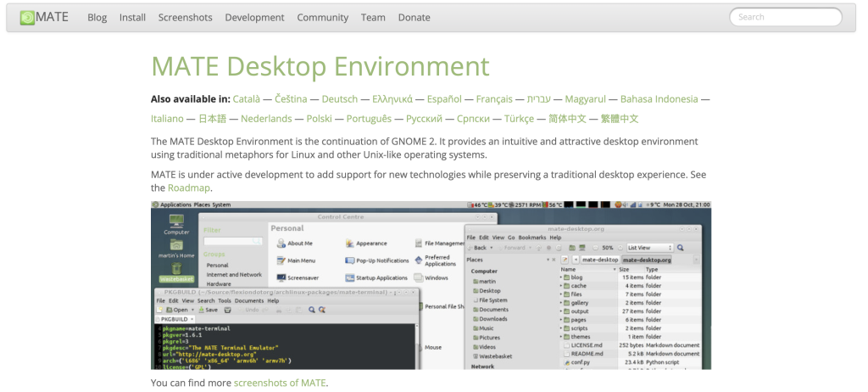This screenshot has width=868, height=392.
Task: Open the Screenshots nav item
Action: pos(186,17)
